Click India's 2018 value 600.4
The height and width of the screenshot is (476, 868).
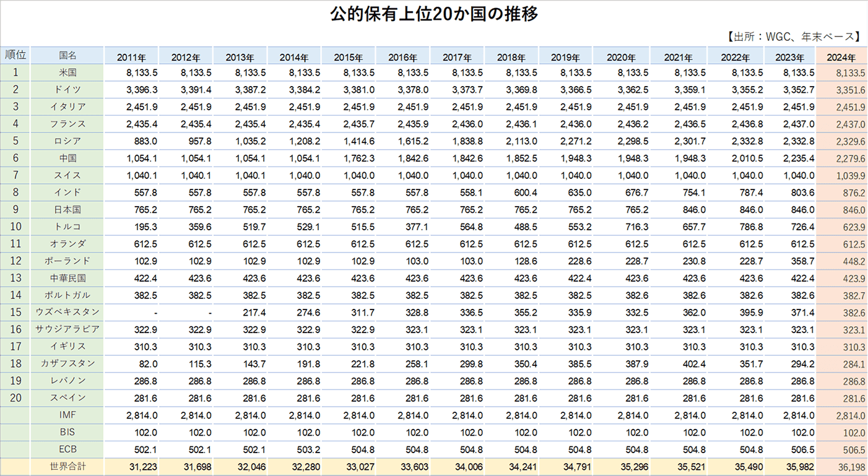coord(526,193)
